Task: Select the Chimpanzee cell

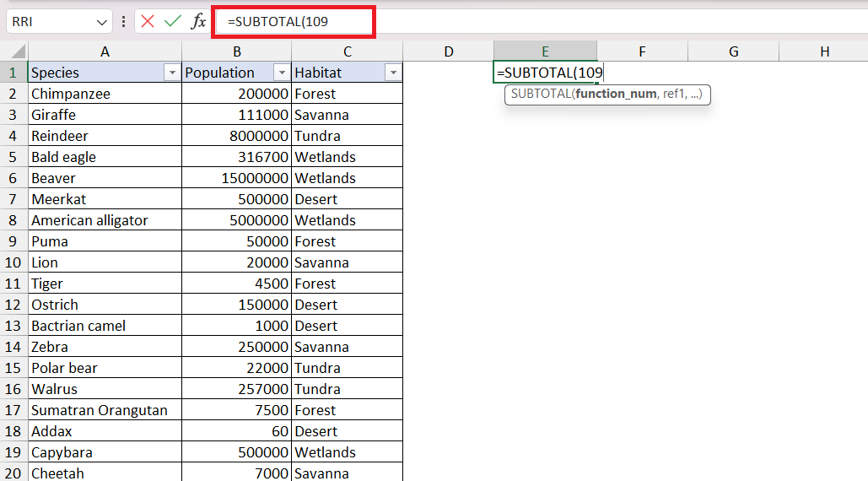Action: [x=105, y=94]
